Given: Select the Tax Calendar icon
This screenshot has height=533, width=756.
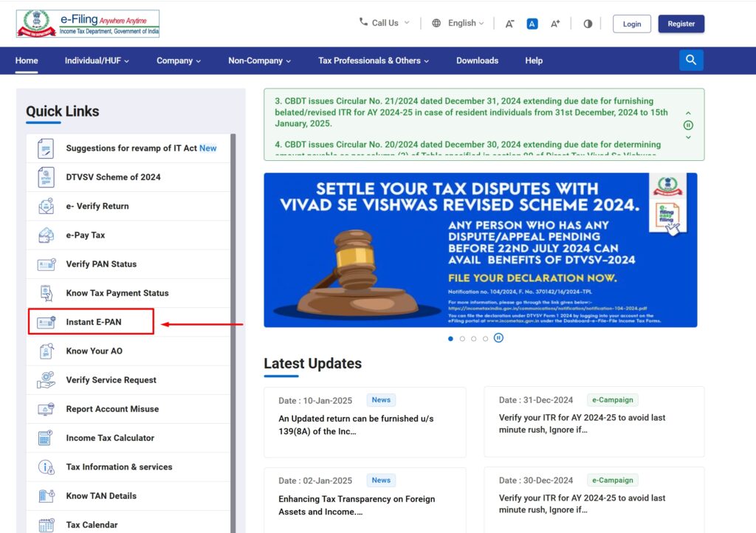Looking at the screenshot, I should tap(45, 524).
